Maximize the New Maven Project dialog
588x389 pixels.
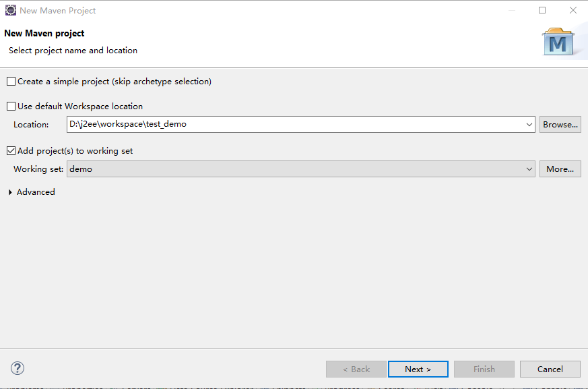coord(542,10)
